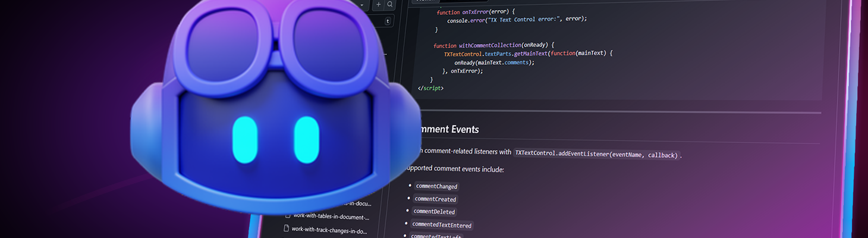
Task: Click 'function withCommentCollection(onReady)' code line
Action: [x=493, y=45]
